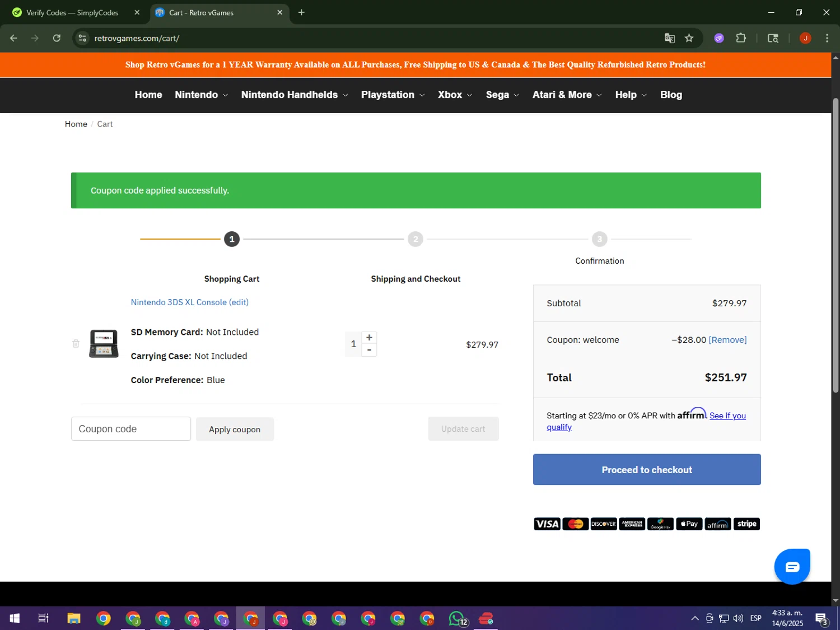840x630 pixels.
Task: Expand the Atari & More dropdown
Action: coord(567,95)
